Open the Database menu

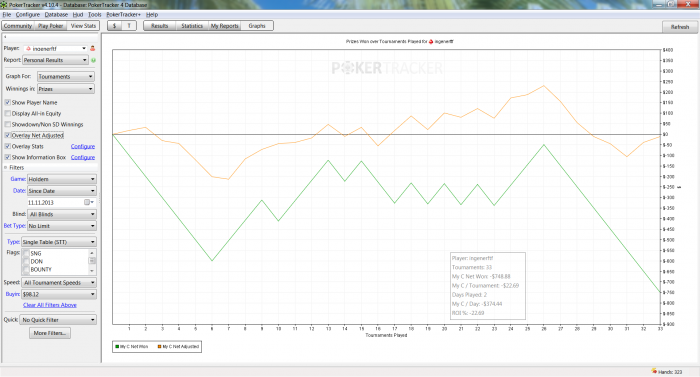click(56, 15)
